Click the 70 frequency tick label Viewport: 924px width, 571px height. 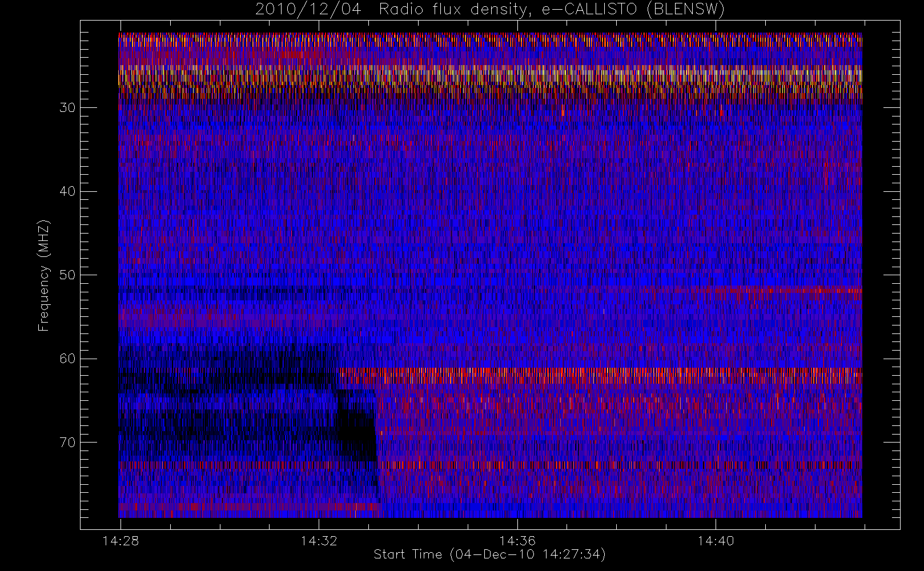tap(67, 443)
